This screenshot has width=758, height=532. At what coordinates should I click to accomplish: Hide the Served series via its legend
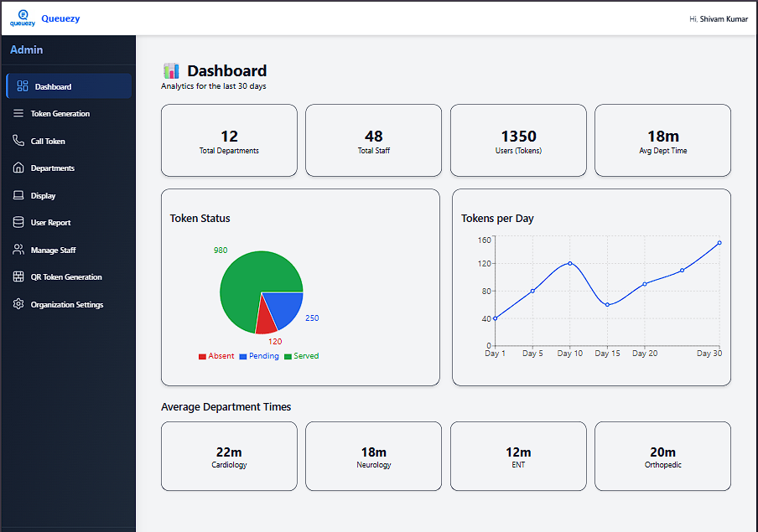pyautogui.click(x=301, y=355)
